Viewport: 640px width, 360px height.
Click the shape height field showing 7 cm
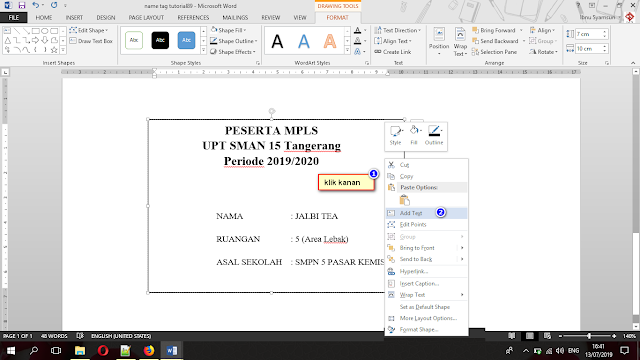tap(589, 34)
